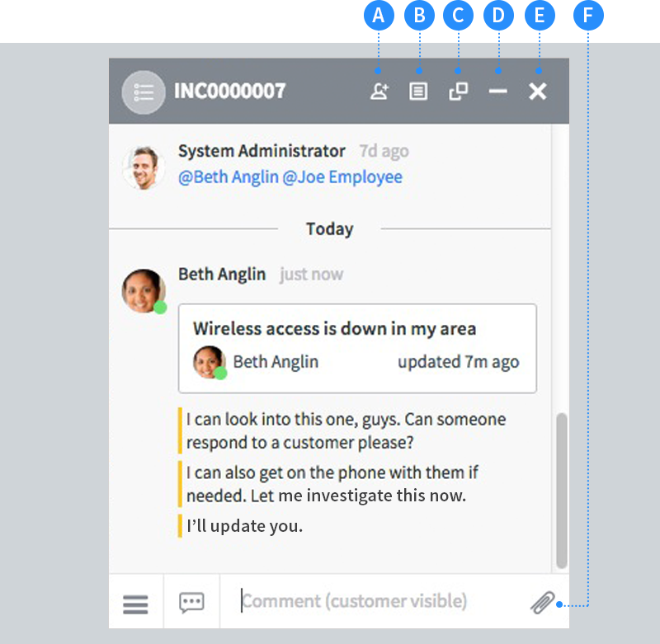The width and height of the screenshot is (660, 644).
Task: Click inside the customer visible comment field
Action: point(355,601)
